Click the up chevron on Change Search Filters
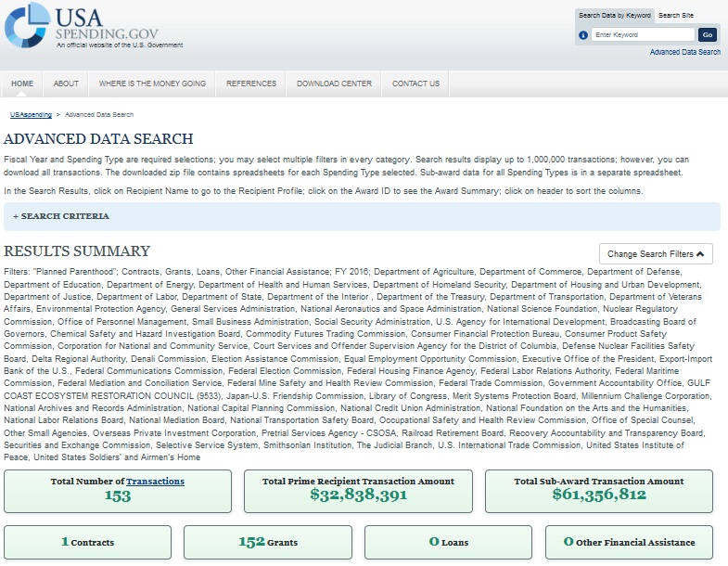This screenshot has height=566, width=728. [700, 253]
